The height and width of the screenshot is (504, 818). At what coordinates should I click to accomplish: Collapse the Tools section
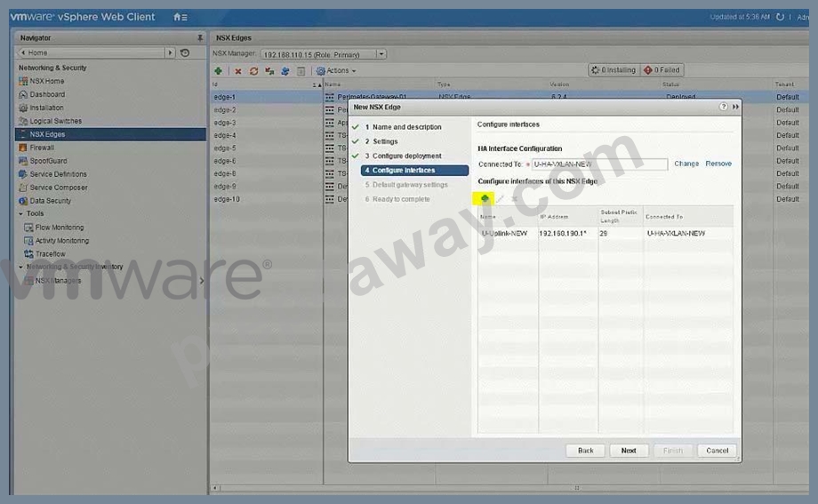20,213
